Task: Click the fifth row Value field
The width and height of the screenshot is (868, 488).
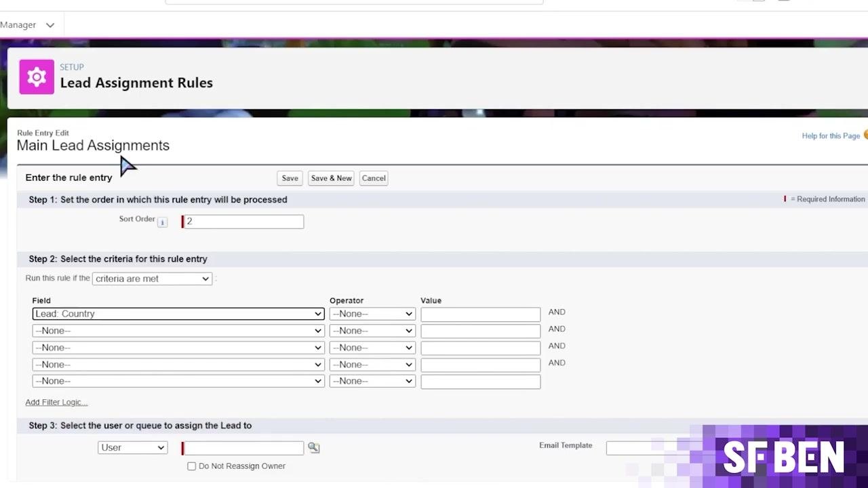Action: coord(481,382)
